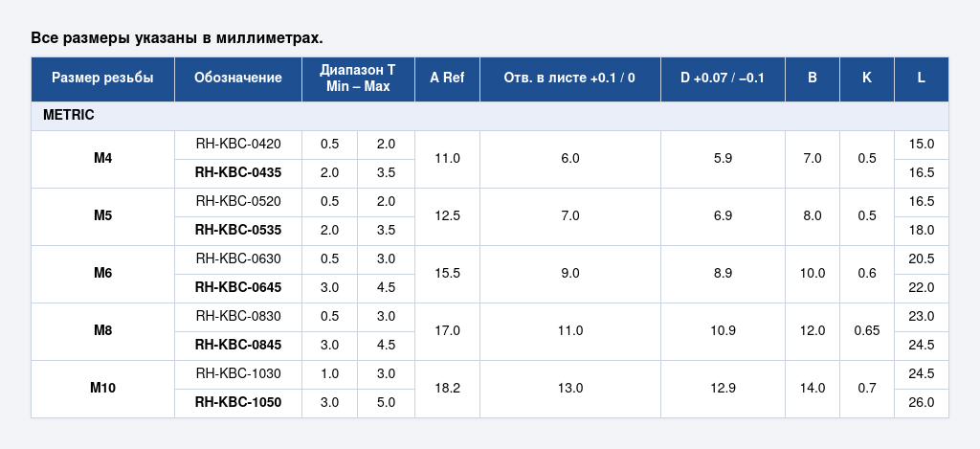Click the "Размер резьбы" column header
Image resolution: width=980 pixels, height=449 pixels.
tap(102, 79)
